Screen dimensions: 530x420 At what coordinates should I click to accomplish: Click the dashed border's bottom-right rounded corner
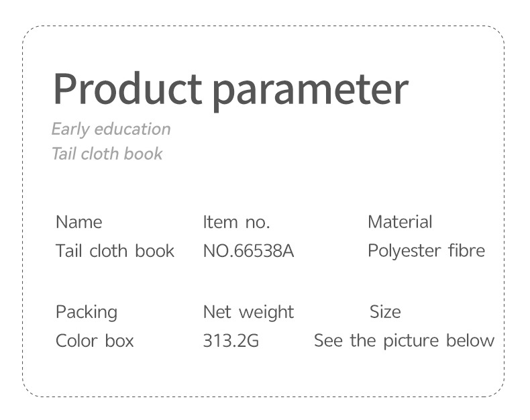(498, 390)
